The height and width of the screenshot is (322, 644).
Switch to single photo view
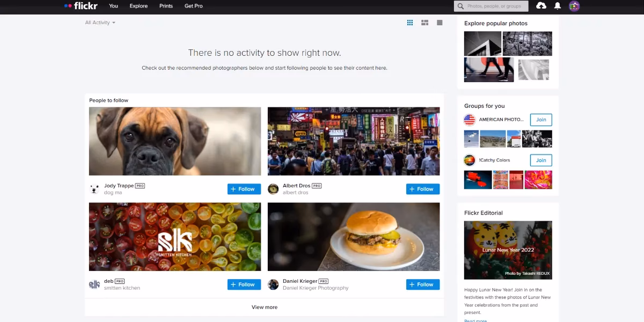[x=440, y=23]
